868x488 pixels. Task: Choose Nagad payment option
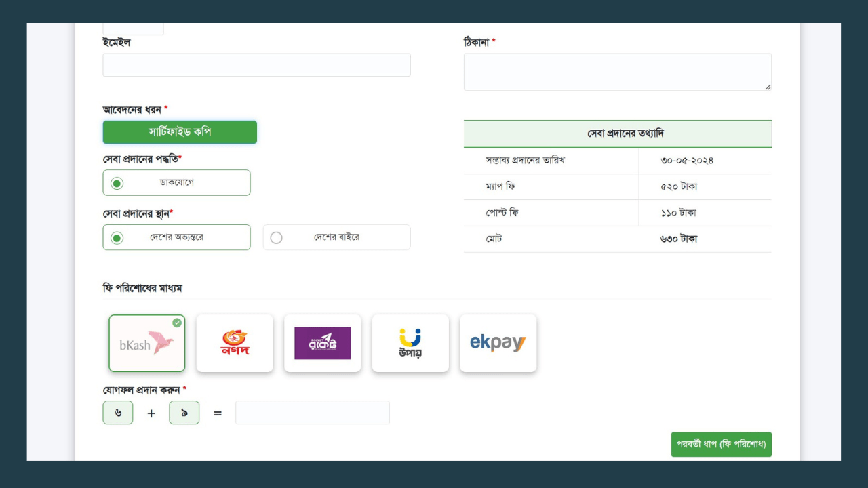click(x=235, y=343)
